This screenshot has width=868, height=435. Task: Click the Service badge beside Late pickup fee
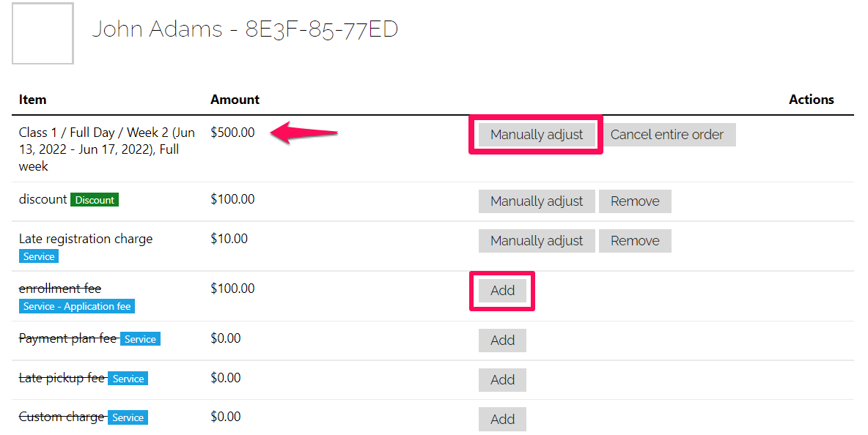point(128,379)
